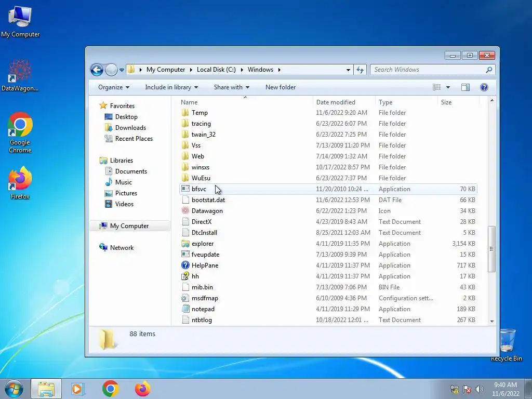Click the file list vertical scrollbar thumb

pyautogui.click(x=491, y=249)
